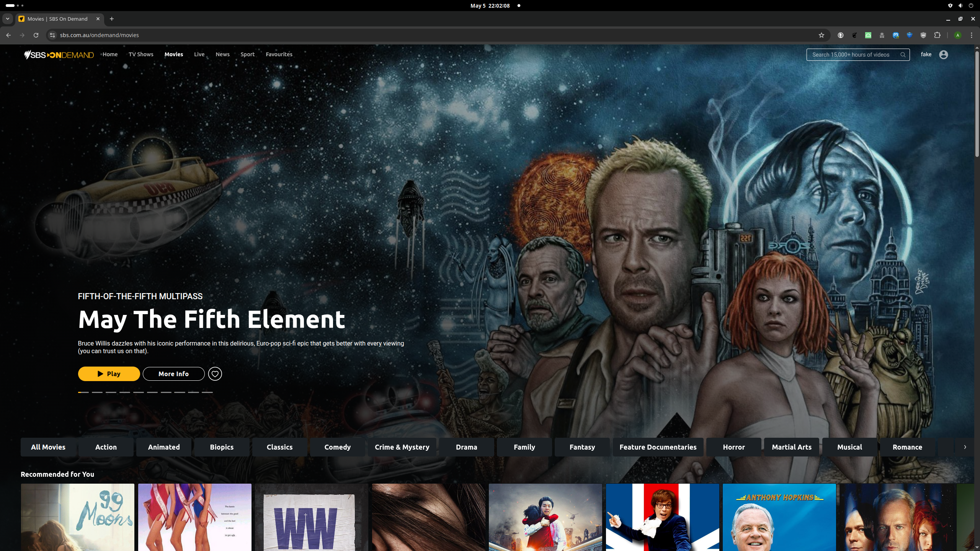Jump to the last hero carousel slide indicator
The width and height of the screenshot is (980, 551).
(x=207, y=392)
